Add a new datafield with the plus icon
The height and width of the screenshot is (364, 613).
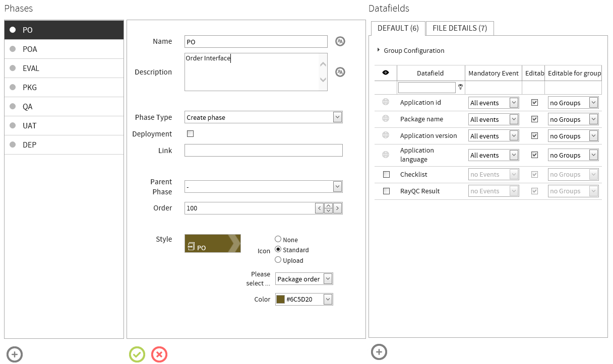(x=379, y=352)
